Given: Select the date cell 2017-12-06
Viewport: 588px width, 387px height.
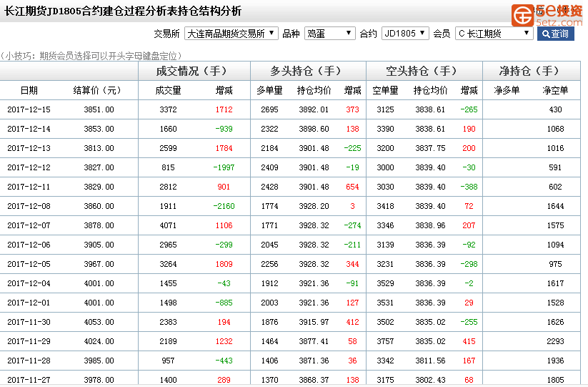Looking at the screenshot, I should [29, 245].
